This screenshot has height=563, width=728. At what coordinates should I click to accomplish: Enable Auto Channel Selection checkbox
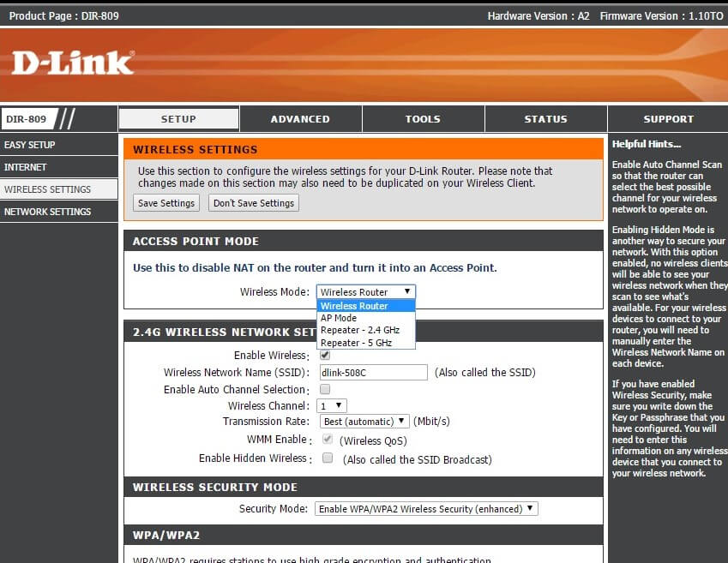(x=325, y=389)
